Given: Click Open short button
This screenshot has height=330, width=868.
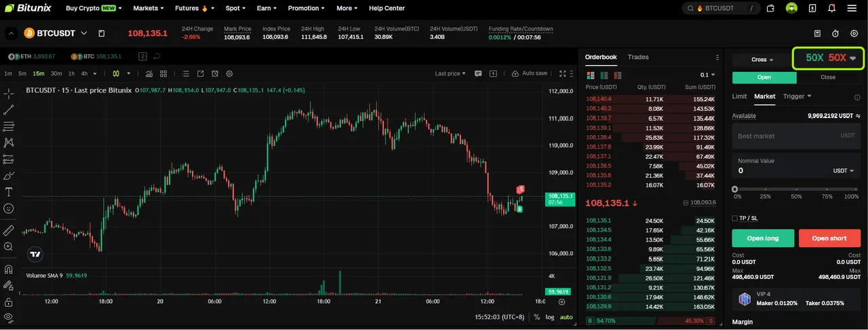Looking at the screenshot, I should pos(829,238).
